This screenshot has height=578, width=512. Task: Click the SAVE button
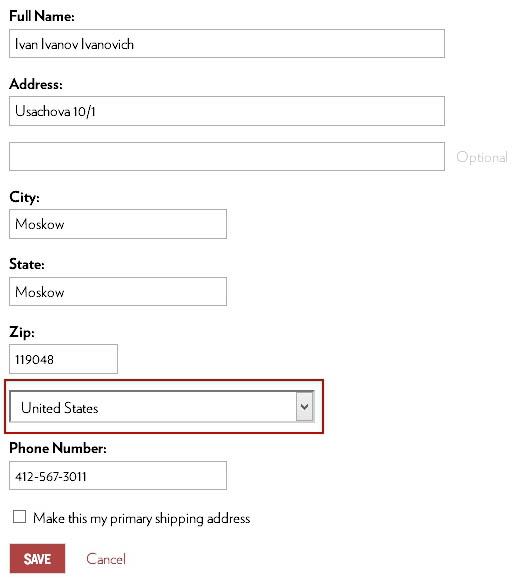point(37,558)
